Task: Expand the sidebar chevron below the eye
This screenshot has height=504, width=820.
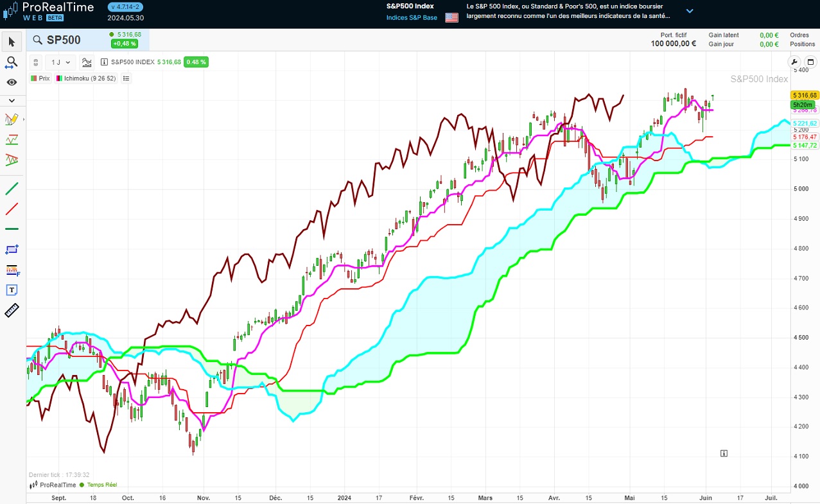Action: [12, 101]
